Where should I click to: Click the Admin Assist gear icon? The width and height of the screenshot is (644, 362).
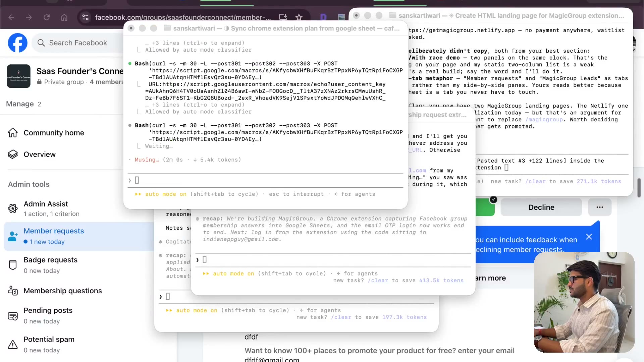(x=13, y=208)
